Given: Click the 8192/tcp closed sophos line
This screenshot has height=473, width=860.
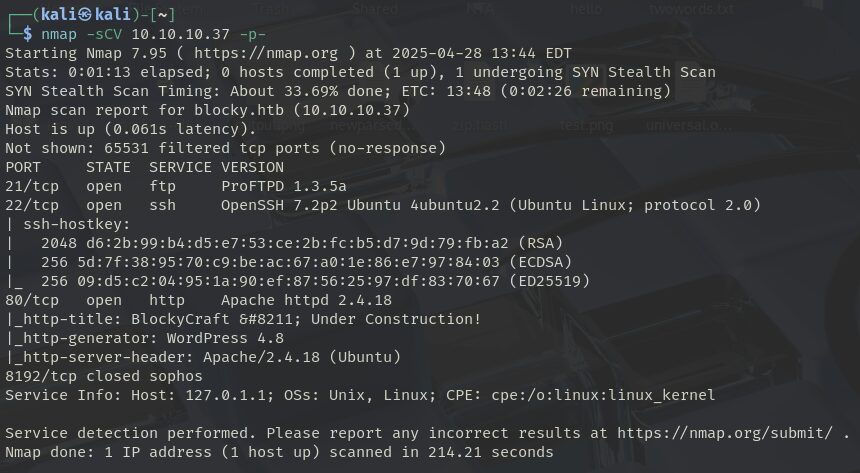Looking at the screenshot, I should click(x=104, y=376).
